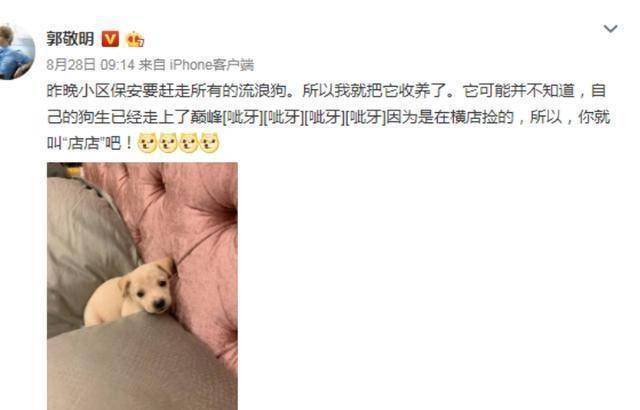
Task: Click the first [呲牙] emoticon tag
Action: (242, 117)
